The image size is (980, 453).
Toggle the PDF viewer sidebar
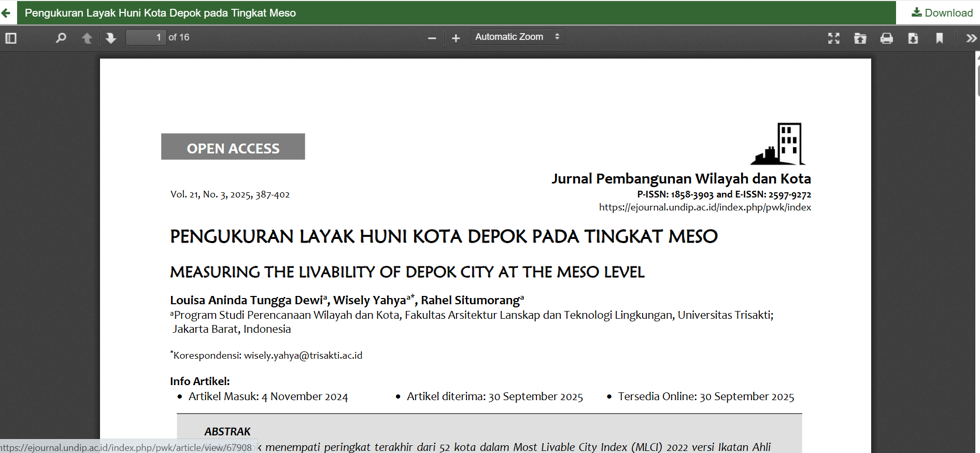[x=11, y=38]
